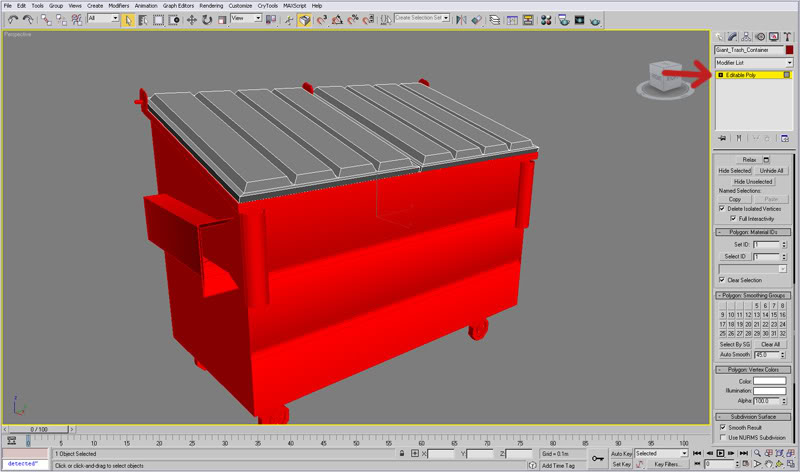Click the Redo arrow icon
The height and width of the screenshot is (472, 800).
pos(28,20)
